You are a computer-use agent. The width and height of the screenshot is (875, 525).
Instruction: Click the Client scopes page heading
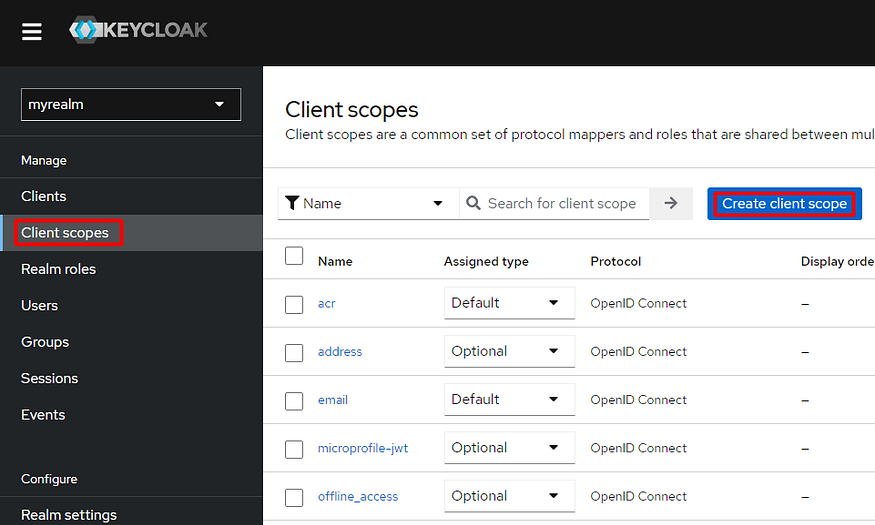pyautogui.click(x=352, y=110)
